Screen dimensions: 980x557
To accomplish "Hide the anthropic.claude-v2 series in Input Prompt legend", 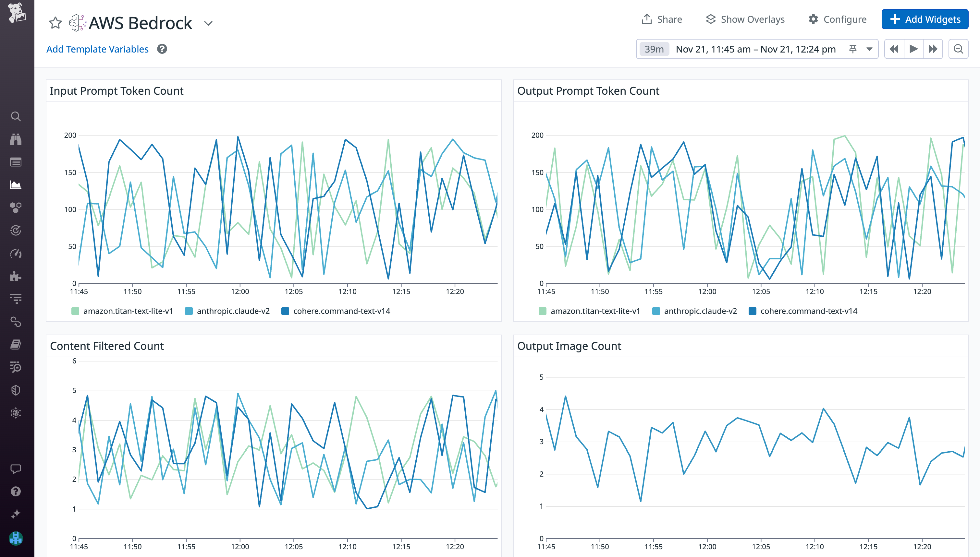I will tap(227, 311).
